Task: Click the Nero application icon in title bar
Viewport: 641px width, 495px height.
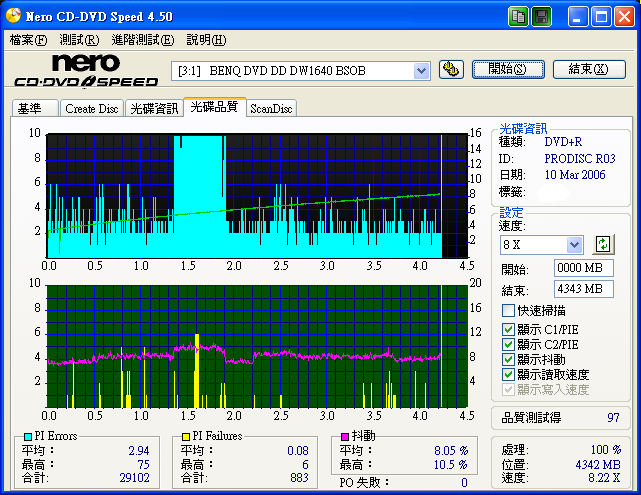Action: tap(13, 17)
